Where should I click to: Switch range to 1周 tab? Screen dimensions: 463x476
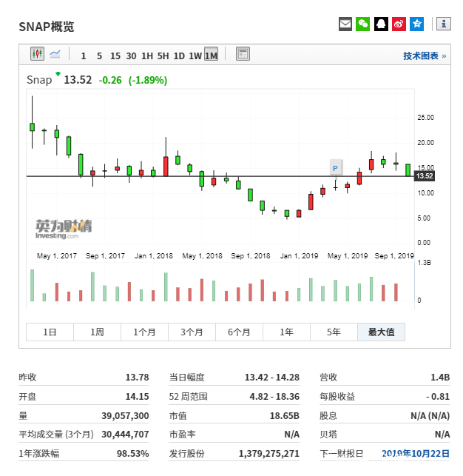[97, 332]
